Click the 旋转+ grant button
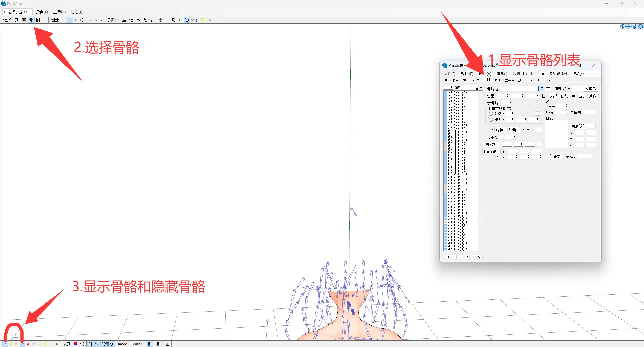644x347 pixels. coord(500,130)
